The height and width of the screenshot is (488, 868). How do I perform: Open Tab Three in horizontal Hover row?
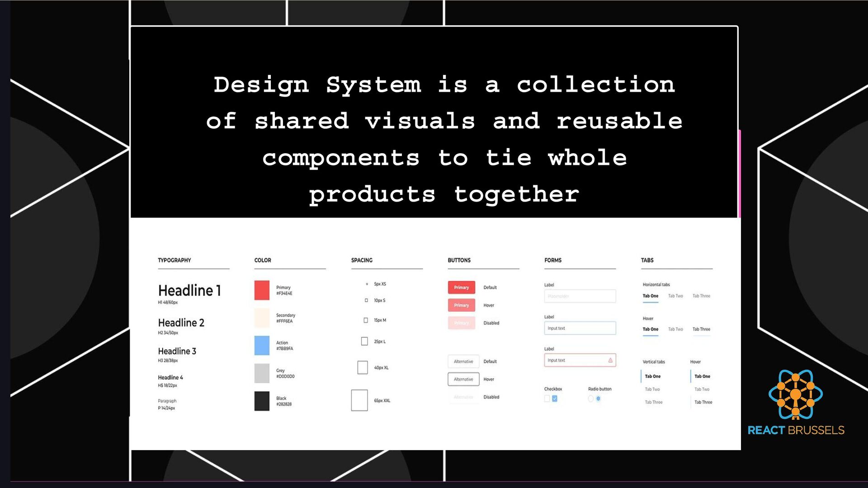[701, 329]
